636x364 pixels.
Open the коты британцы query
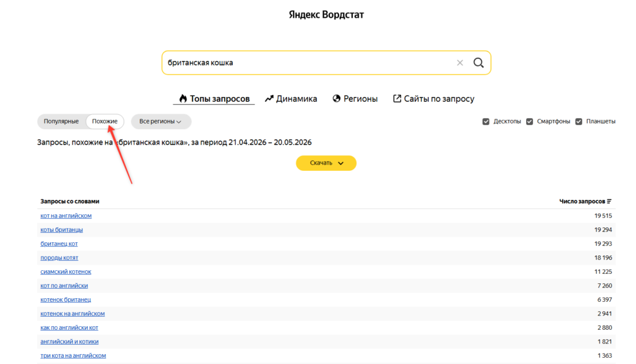(x=61, y=230)
